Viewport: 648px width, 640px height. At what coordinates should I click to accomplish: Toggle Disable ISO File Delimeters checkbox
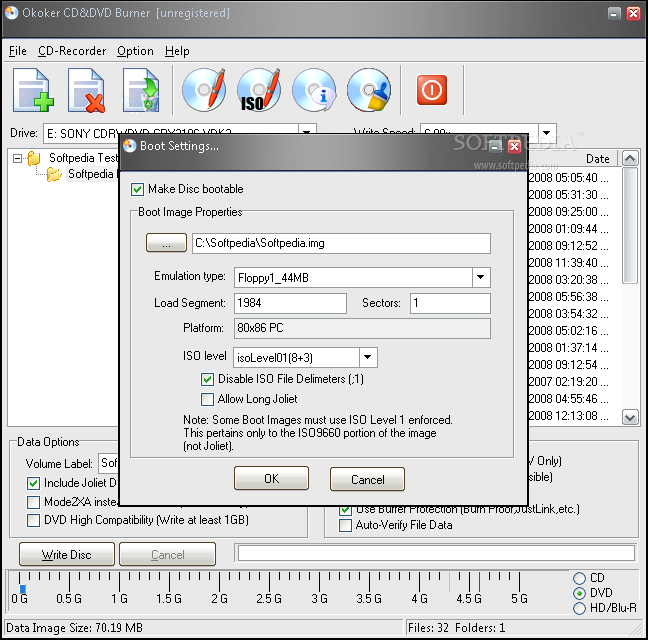click(207, 379)
